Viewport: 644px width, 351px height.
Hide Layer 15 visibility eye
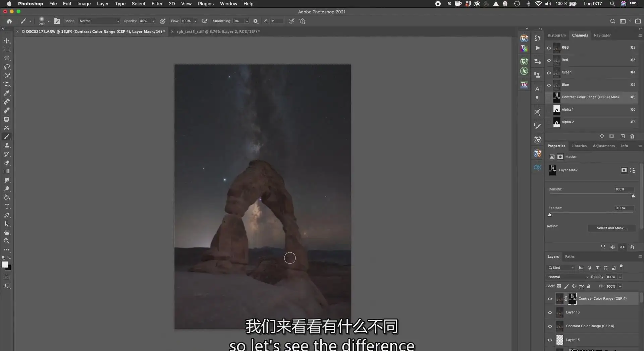(550, 340)
